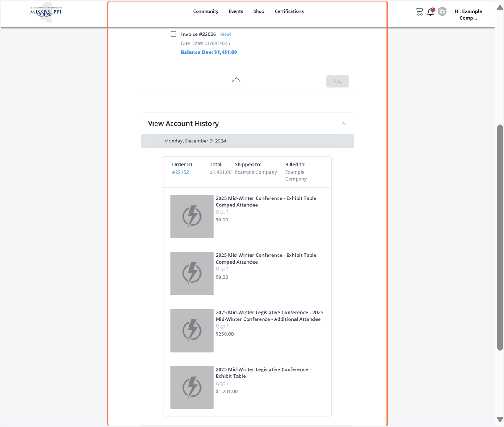Select the Invoice #22026 checkbox
This screenshot has height=427, width=504.
coord(173,34)
